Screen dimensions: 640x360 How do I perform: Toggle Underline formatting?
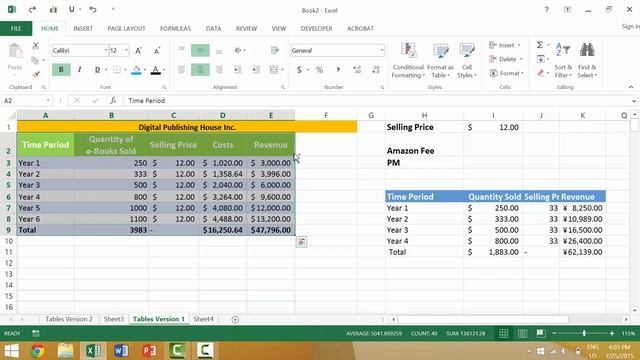click(x=97, y=70)
